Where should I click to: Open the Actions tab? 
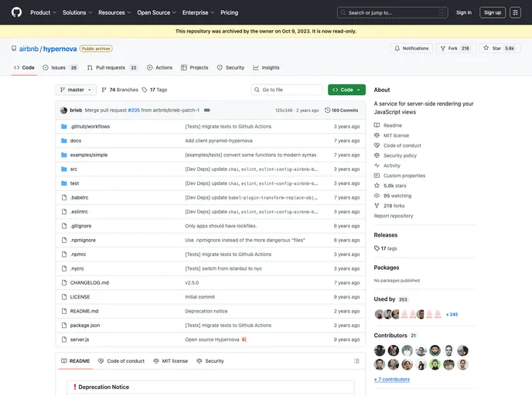point(160,68)
